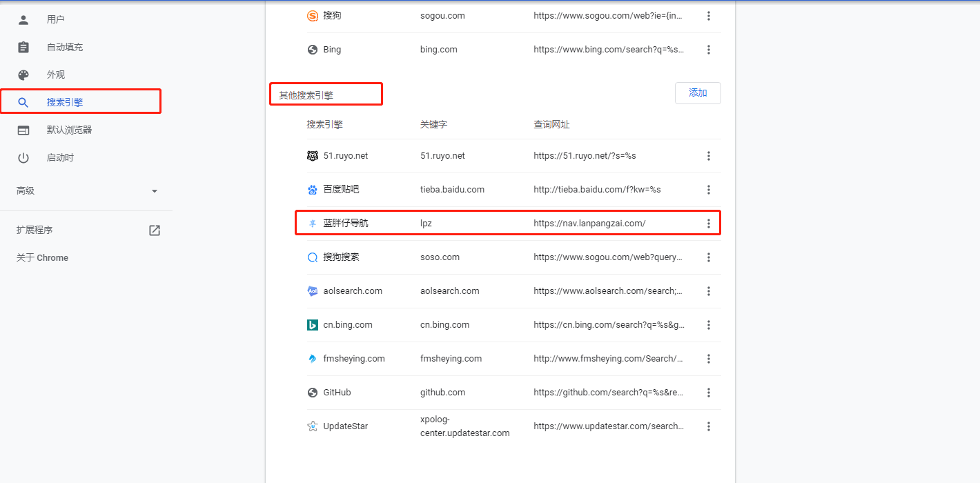Click the 51.ruyo.net site icon
This screenshot has height=483, width=980.
click(313, 155)
